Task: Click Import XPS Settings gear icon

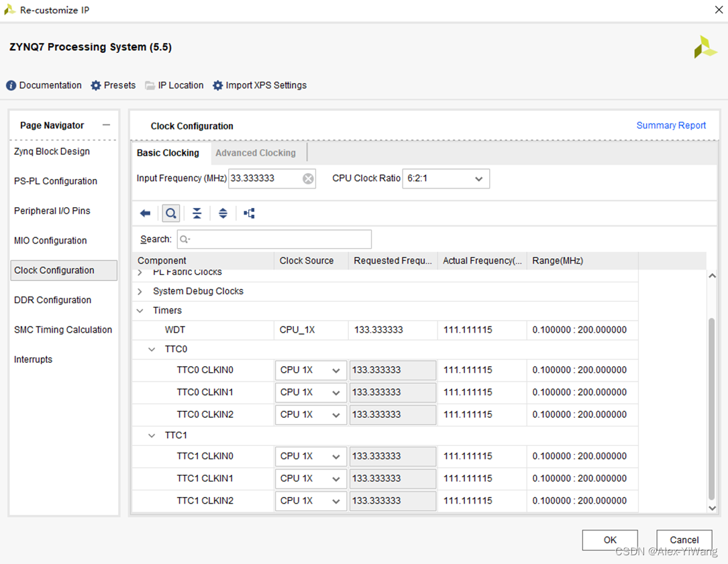Action: 218,85
